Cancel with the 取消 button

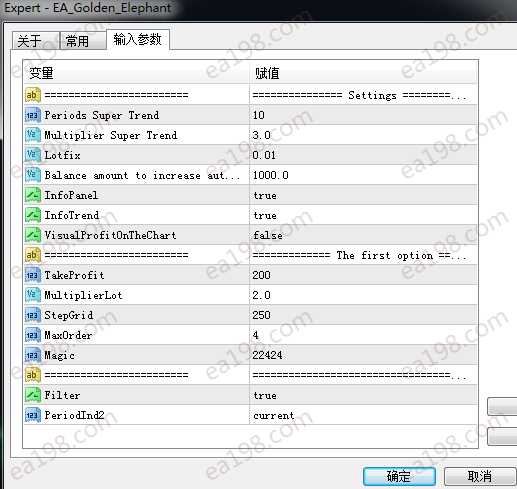[480, 476]
